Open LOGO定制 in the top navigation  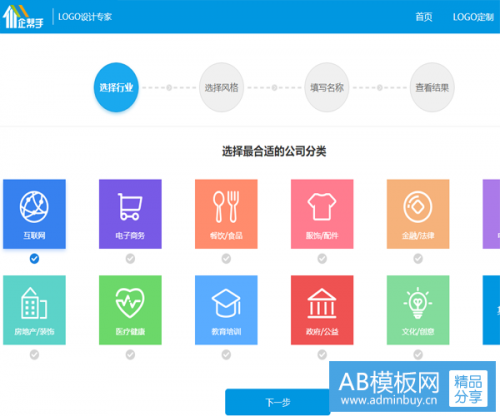pyautogui.click(x=473, y=17)
